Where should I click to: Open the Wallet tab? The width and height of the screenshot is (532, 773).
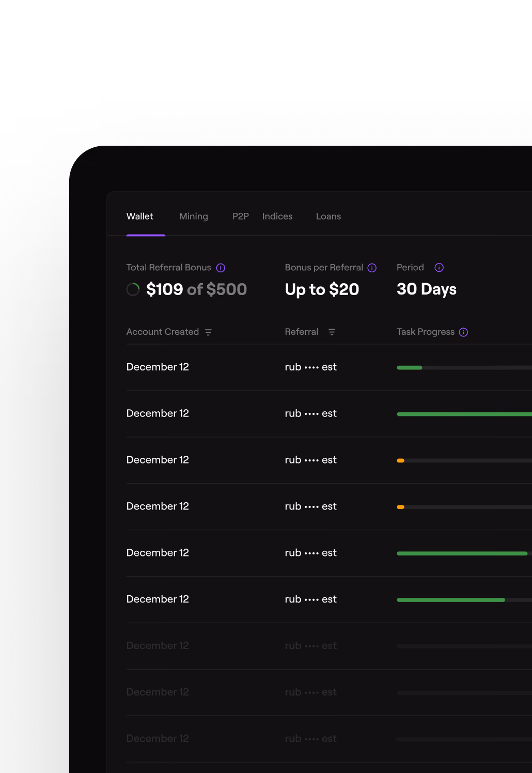[x=139, y=216]
